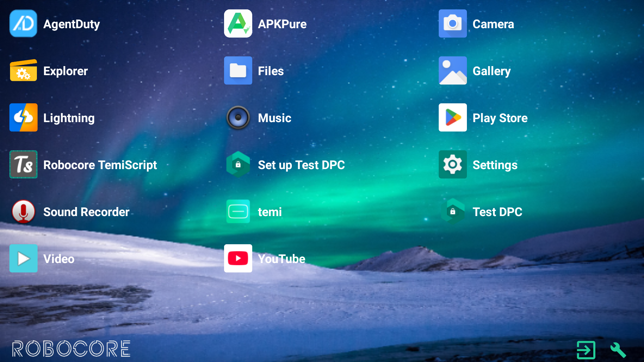This screenshot has width=644, height=362.
Task: Click the Video label
Action: (59, 259)
